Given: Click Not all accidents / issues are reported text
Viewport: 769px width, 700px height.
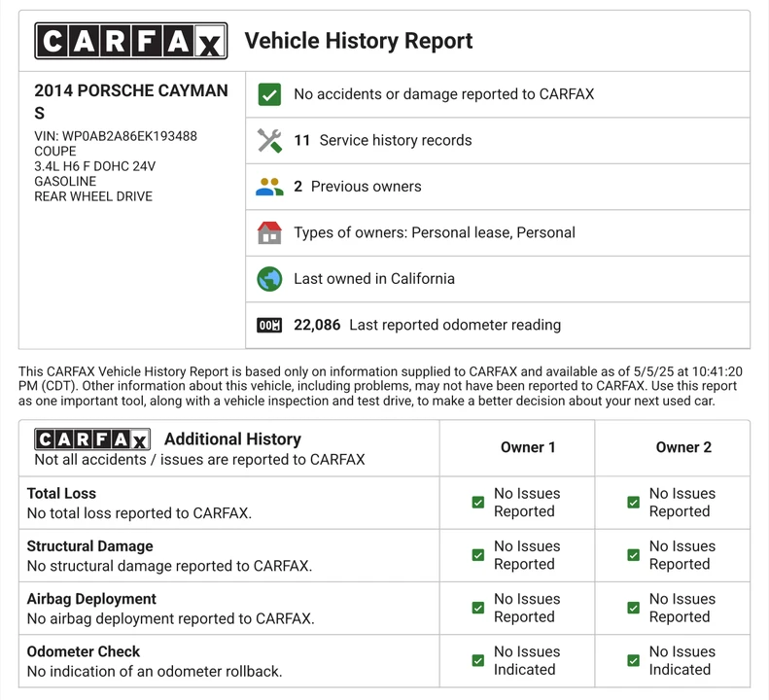Looking at the screenshot, I should click(199, 460).
